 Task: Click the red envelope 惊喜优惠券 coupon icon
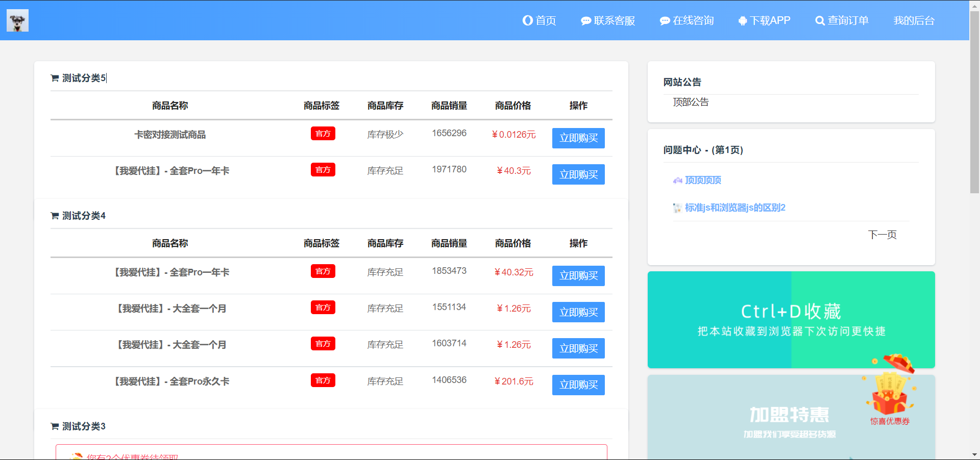point(890,393)
